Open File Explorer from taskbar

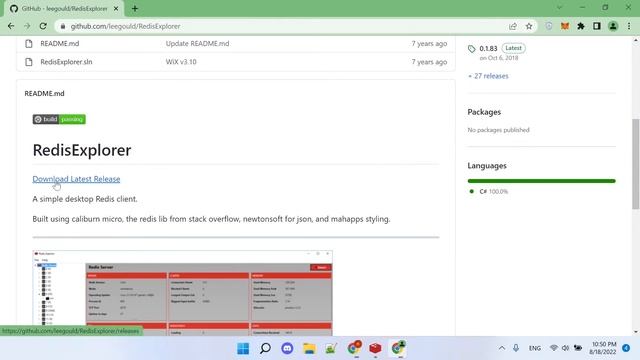(x=309, y=348)
